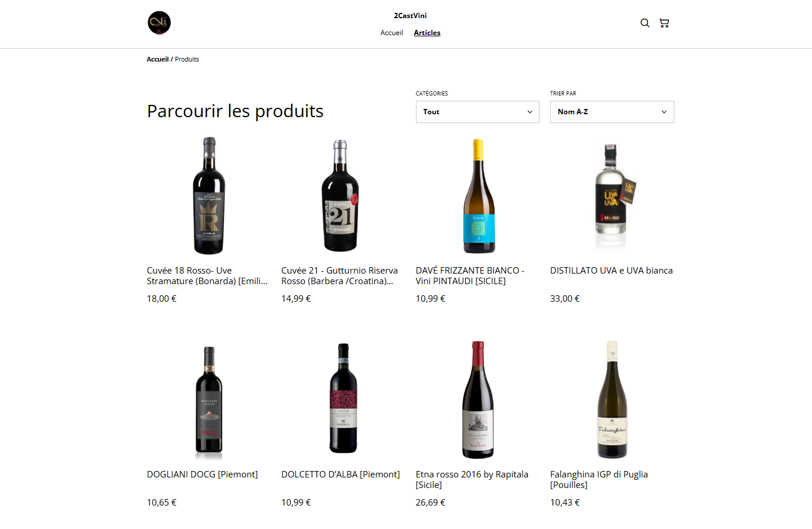Open the Davé Frizzante Bianco bottle image
Viewport: 812px width, 529px height.
pos(479,196)
